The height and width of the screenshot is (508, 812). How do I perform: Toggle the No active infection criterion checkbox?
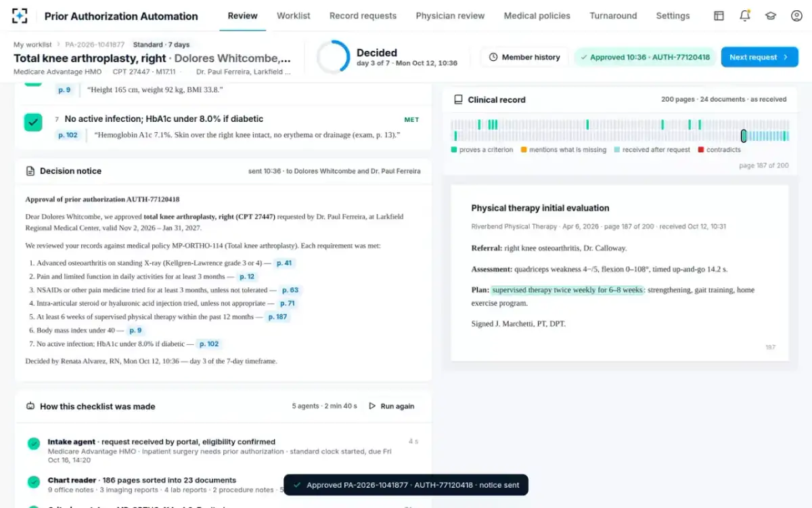point(33,123)
